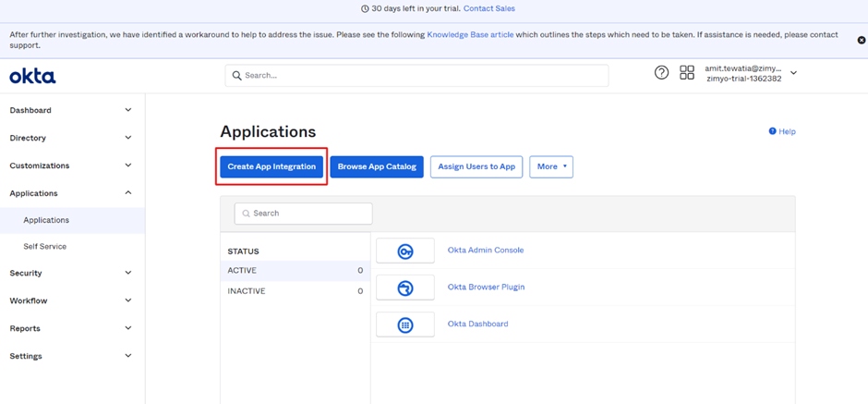Open Okta Browser Plugin application link
868x404 pixels.
(486, 288)
